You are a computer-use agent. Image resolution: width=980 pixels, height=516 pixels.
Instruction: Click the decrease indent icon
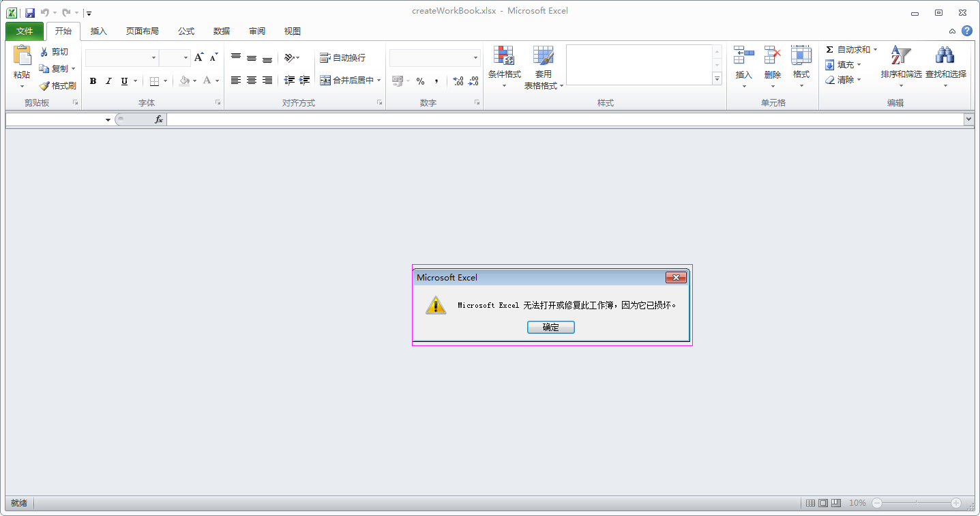coord(289,81)
